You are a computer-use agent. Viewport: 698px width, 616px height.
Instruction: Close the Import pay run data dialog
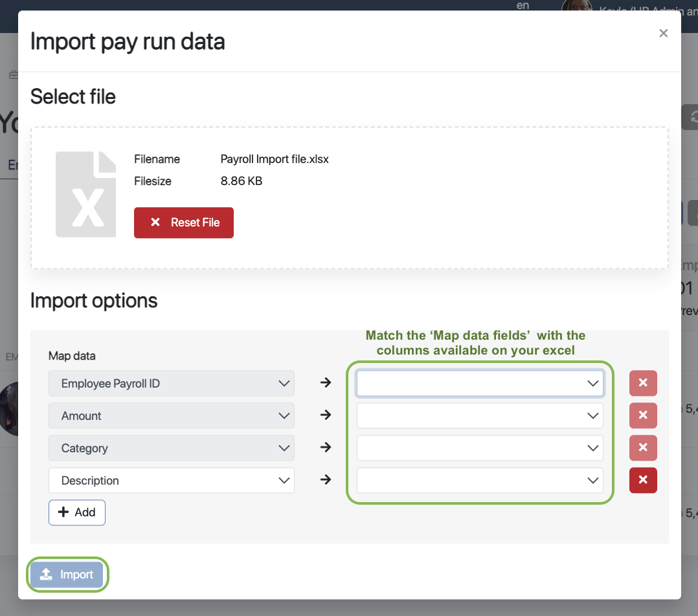tap(663, 33)
